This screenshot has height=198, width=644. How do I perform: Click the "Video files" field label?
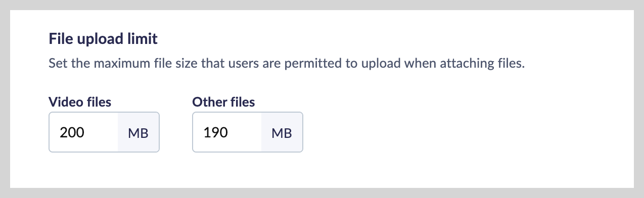[80, 102]
